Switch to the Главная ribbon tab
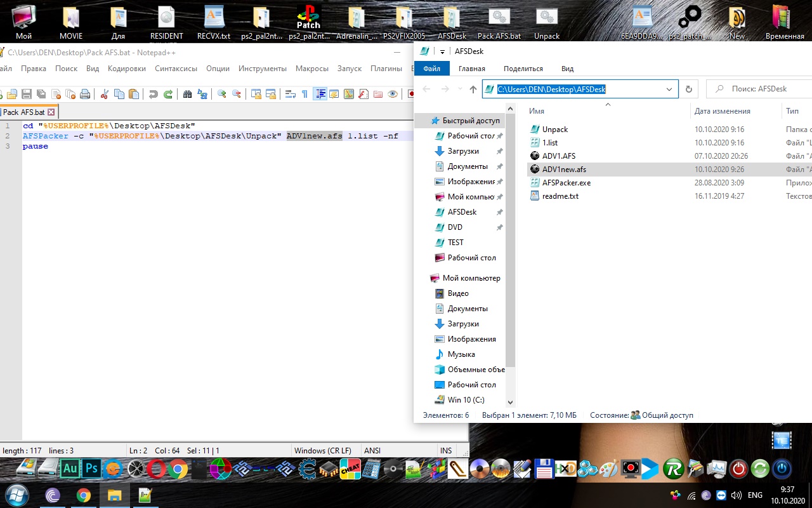Image resolution: width=812 pixels, height=508 pixels. [x=472, y=69]
